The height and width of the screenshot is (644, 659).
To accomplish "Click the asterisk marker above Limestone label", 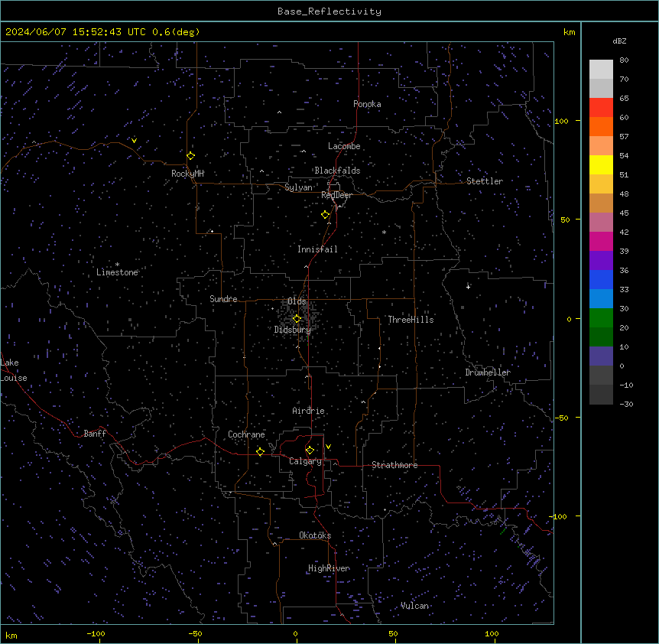I will 117,265.
